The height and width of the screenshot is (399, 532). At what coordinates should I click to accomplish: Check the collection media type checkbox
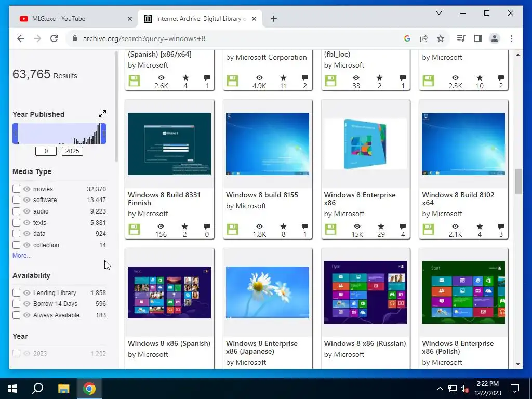[16, 245]
